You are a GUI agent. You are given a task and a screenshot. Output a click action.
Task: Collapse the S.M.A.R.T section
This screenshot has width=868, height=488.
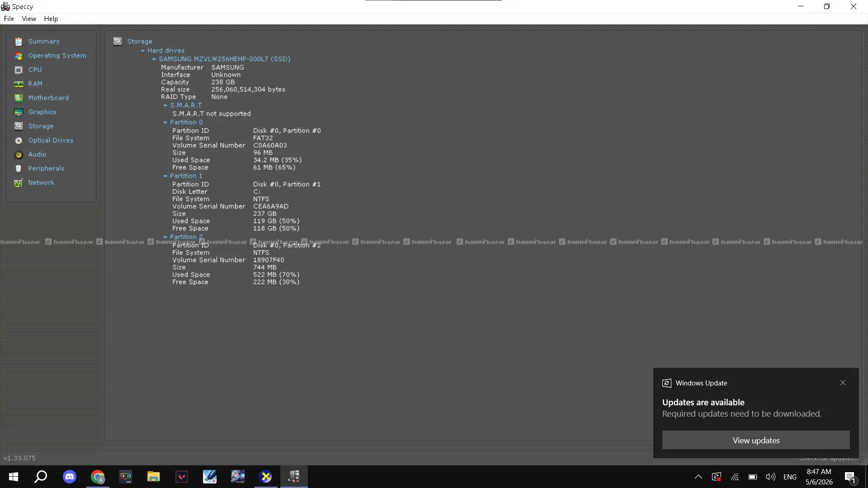click(165, 106)
